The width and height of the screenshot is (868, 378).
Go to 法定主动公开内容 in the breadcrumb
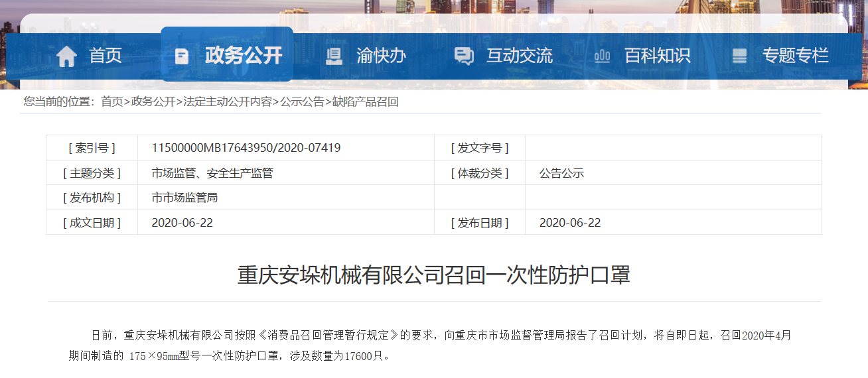[228, 102]
